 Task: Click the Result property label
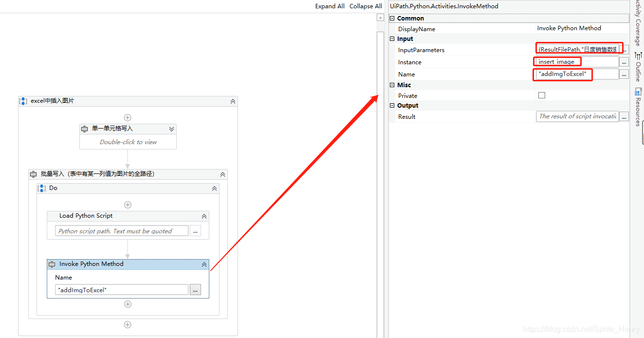407,116
